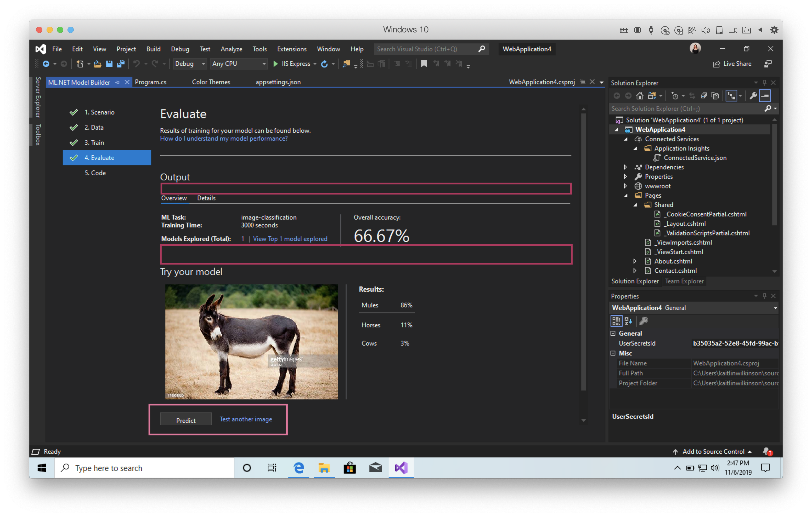
Task: Open the Test another image link
Action: pyautogui.click(x=245, y=419)
